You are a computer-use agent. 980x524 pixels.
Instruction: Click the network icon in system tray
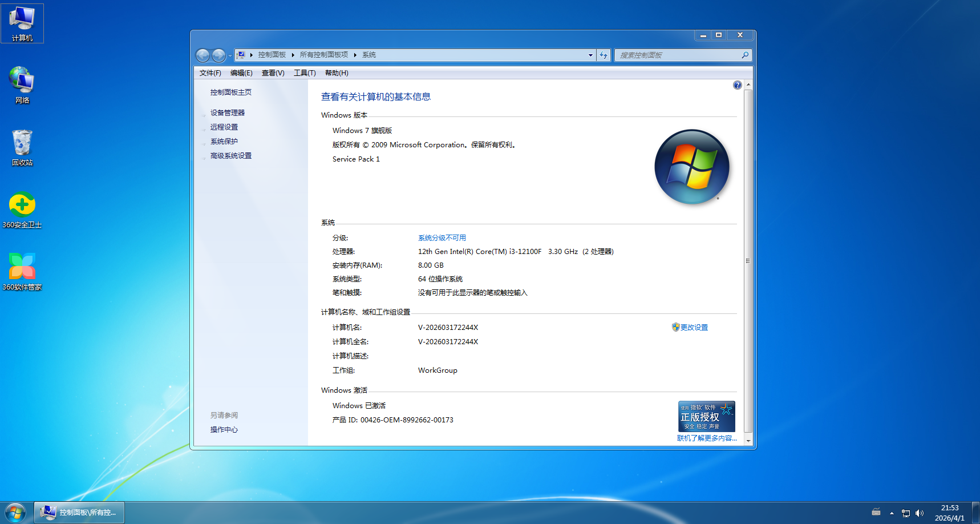[x=906, y=513]
